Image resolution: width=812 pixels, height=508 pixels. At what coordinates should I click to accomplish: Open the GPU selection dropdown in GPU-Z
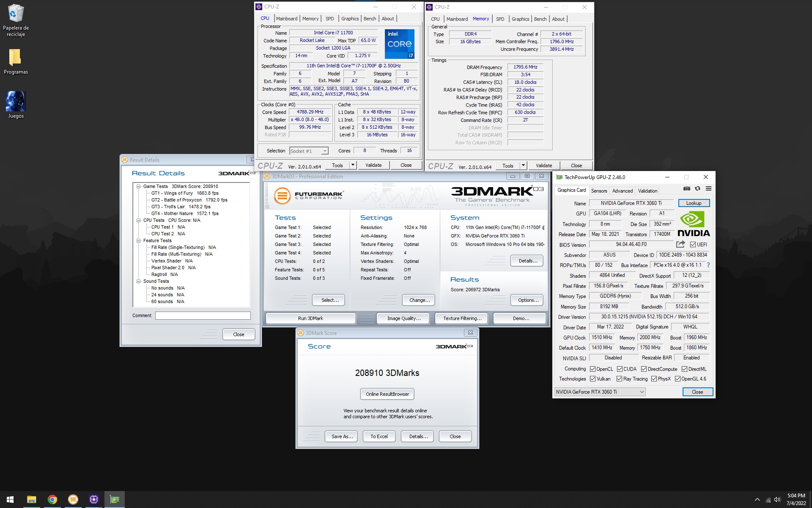[x=600, y=392]
